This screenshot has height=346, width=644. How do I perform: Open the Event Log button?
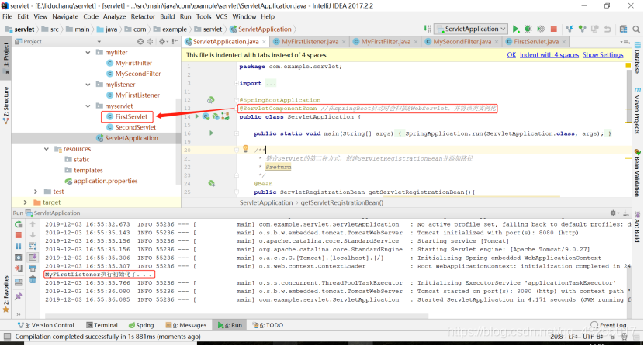(609, 325)
